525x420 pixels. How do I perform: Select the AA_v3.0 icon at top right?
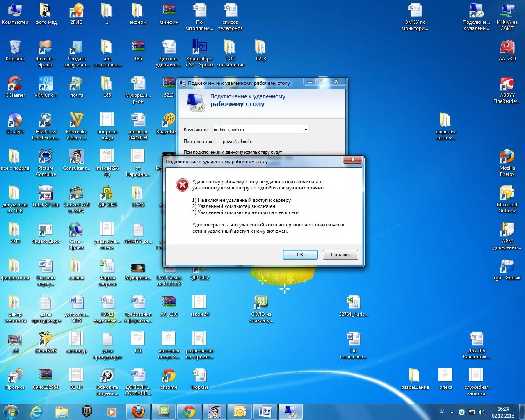pyautogui.click(x=507, y=50)
